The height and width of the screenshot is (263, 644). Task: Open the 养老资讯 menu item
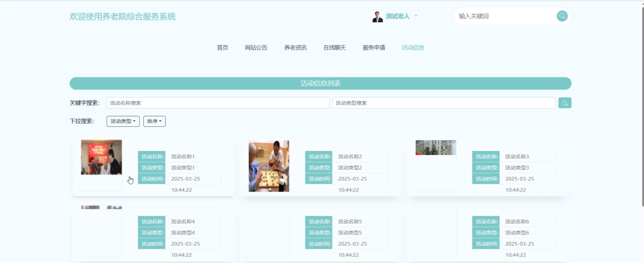[x=295, y=48]
